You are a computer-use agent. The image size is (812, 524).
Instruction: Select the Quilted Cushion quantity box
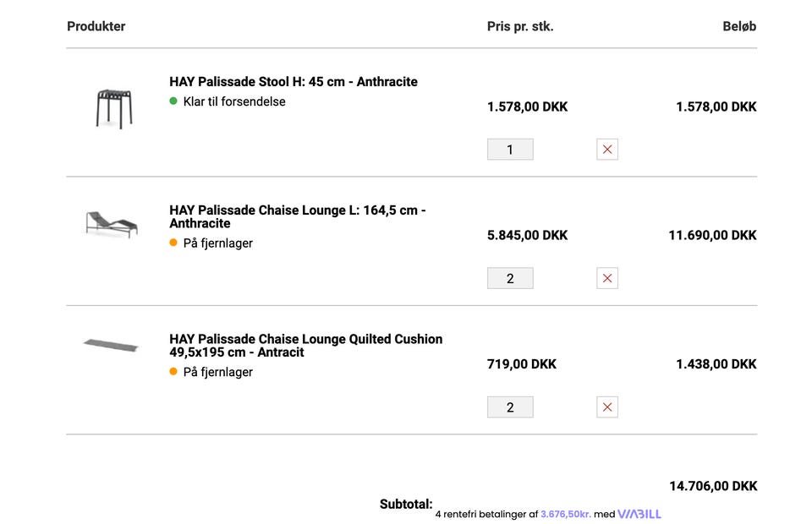[510, 407]
